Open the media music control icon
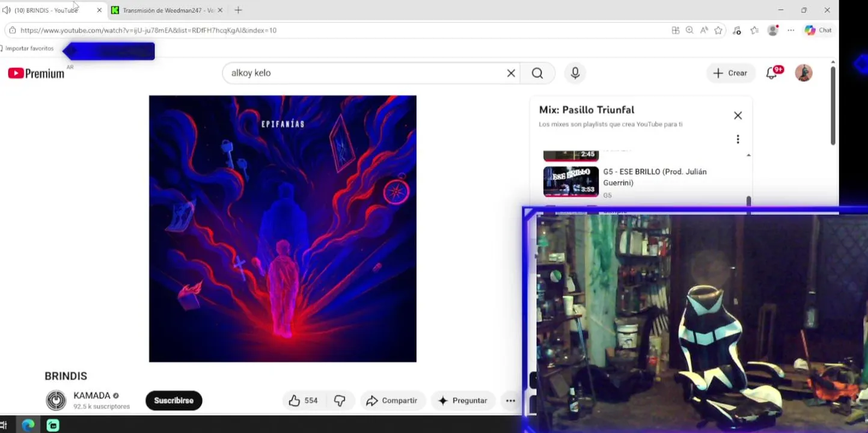This screenshot has width=868, height=433. [737, 30]
